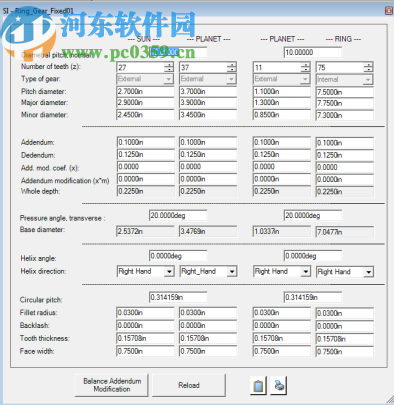394x405 pixels.
Task: Click right circular pitch 0.314159in field
Action: [x=313, y=297]
